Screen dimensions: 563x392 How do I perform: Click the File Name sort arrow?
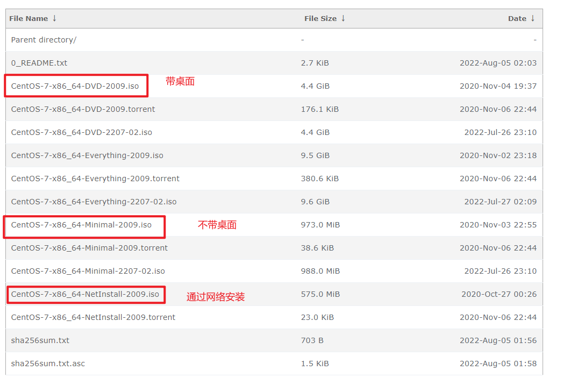coord(54,18)
